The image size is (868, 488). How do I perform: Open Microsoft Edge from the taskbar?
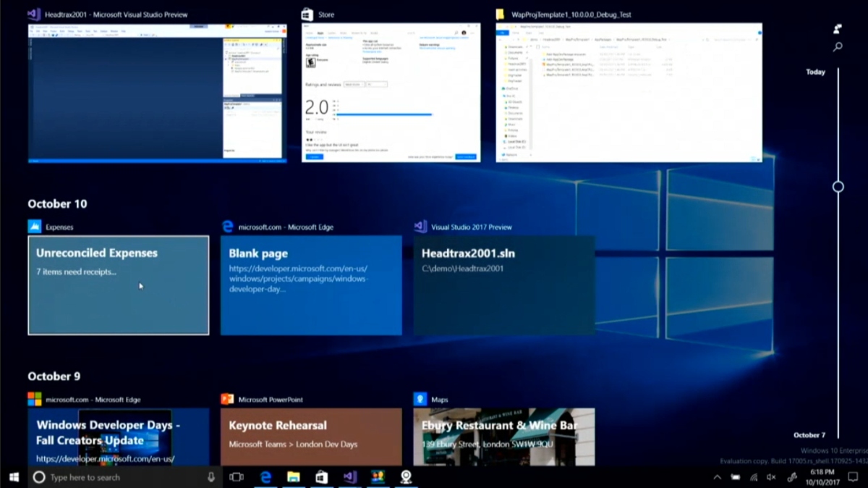(266, 477)
